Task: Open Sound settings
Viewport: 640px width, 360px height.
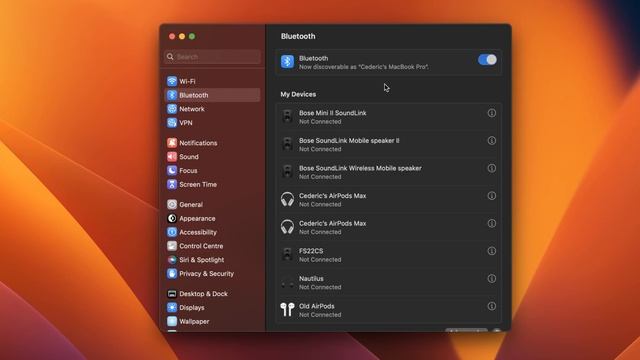Action: (x=212, y=157)
